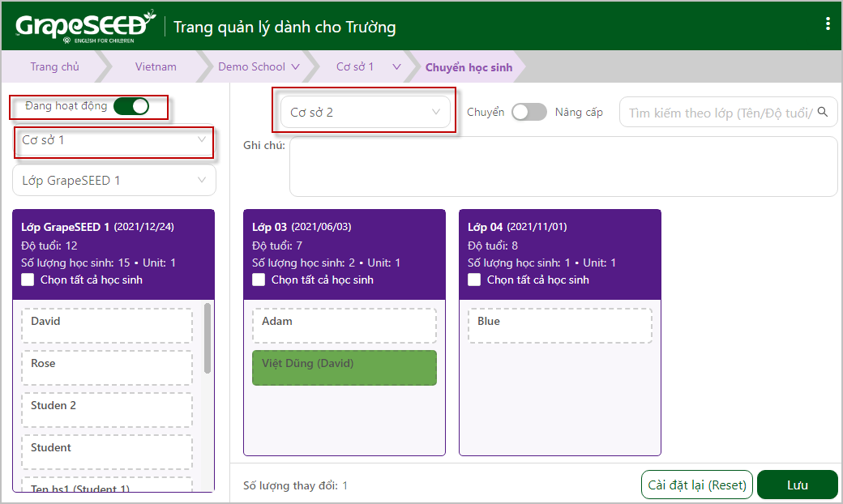This screenshot has width=843, height=504.
Task: Select student Studen 2
Action: (107, 410)
